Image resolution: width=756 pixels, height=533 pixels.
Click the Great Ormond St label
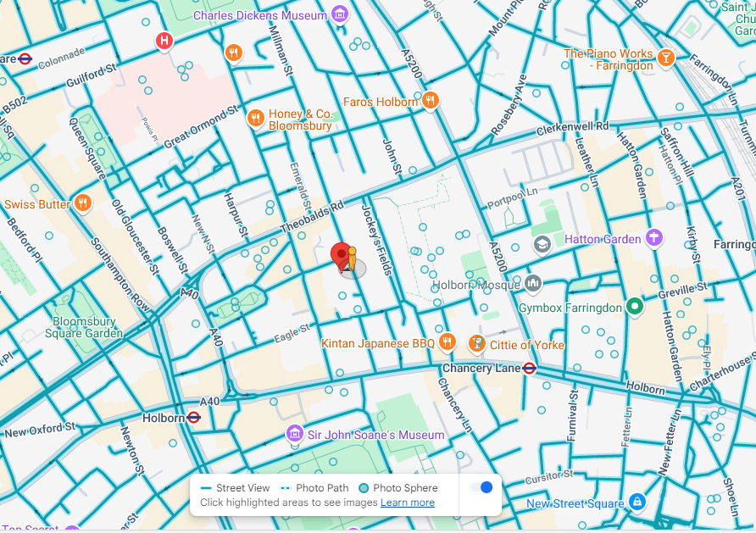(201, 127)
